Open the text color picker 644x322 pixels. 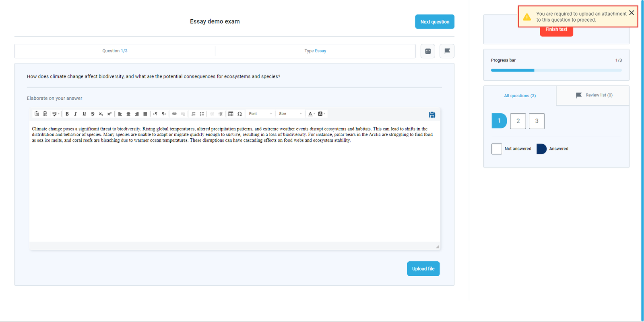311,114
